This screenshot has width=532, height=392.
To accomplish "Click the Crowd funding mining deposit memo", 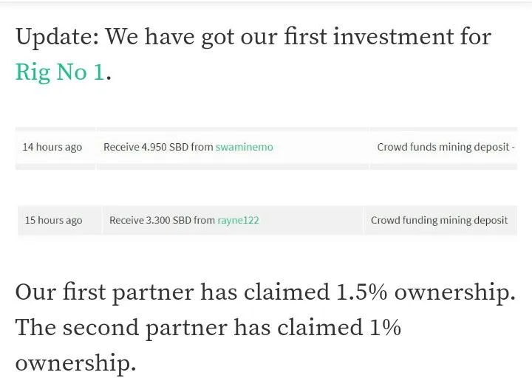I will [440, 220].
